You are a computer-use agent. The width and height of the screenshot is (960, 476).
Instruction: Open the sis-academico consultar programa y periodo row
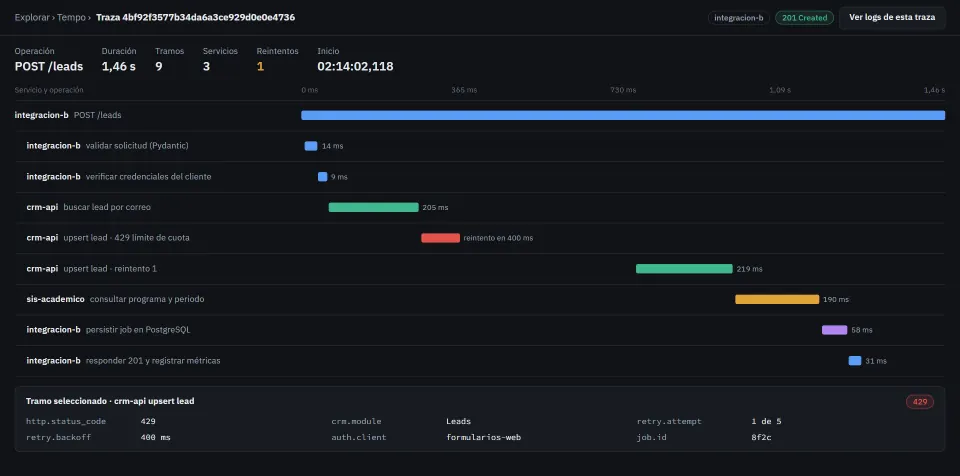coord(480,299)
